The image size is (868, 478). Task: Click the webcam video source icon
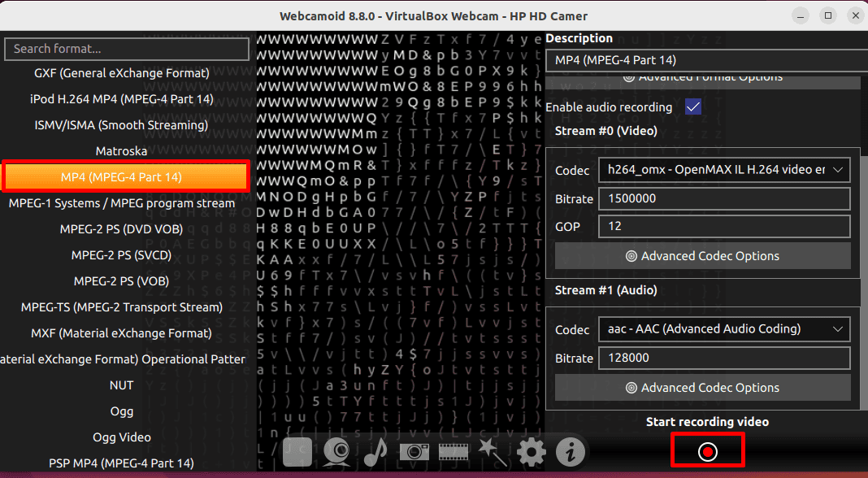[x=336, y=451]
